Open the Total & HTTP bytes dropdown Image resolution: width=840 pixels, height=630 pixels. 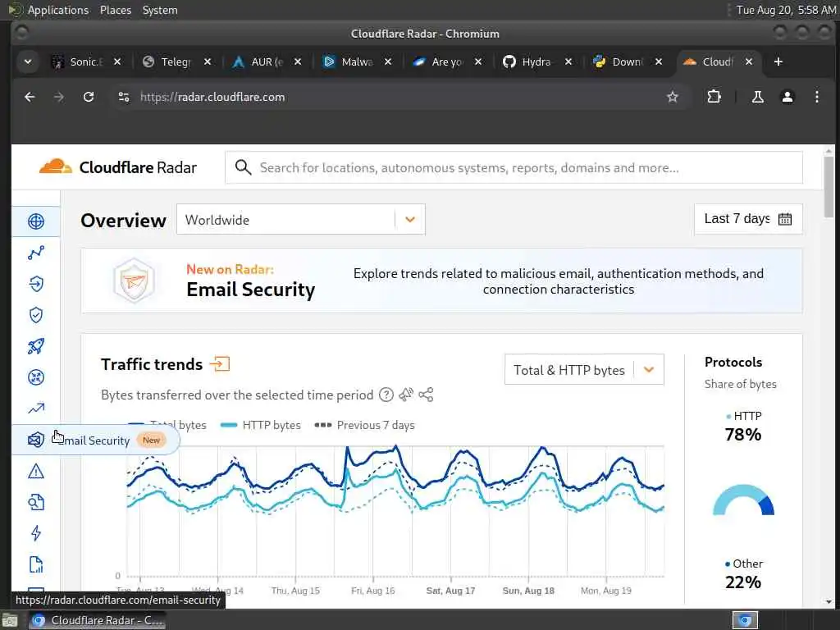point(584,370)
